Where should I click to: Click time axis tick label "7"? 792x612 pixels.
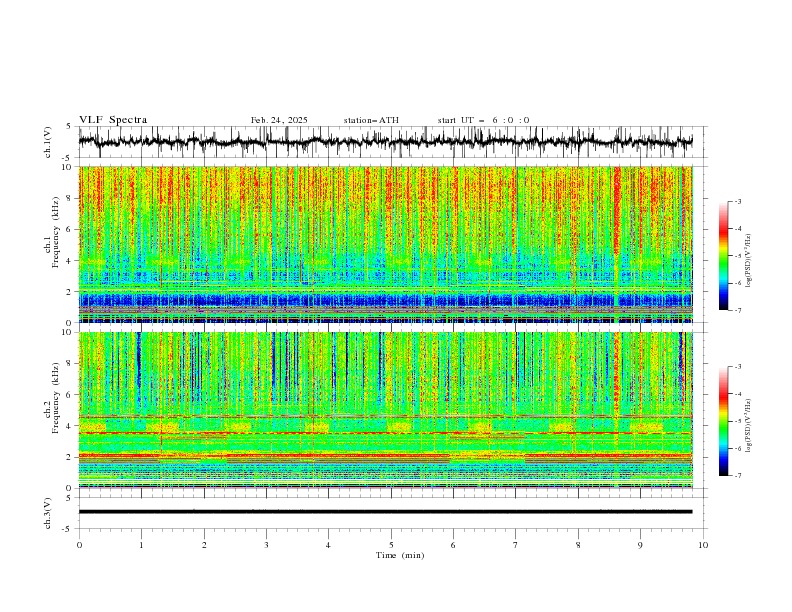click(x=516, y=545)
